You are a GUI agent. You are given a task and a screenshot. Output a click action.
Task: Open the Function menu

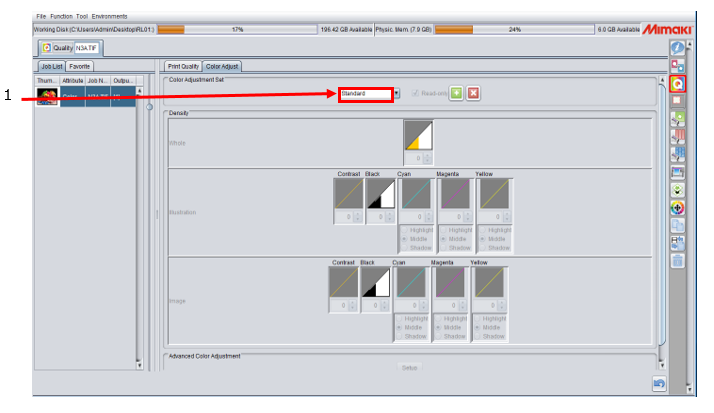(x=61, y=16)
